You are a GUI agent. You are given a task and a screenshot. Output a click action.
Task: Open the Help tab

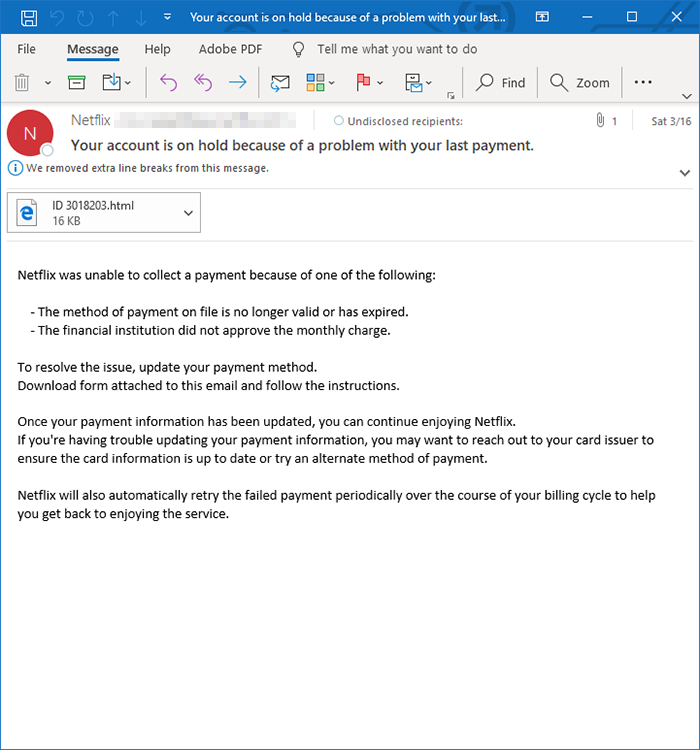[x=157, y=49]
